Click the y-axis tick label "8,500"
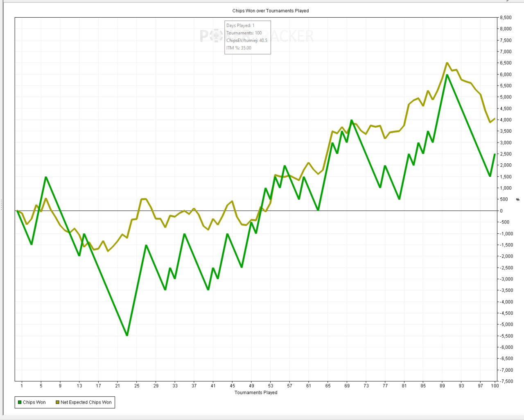The image size is (524, 420). 506,18
